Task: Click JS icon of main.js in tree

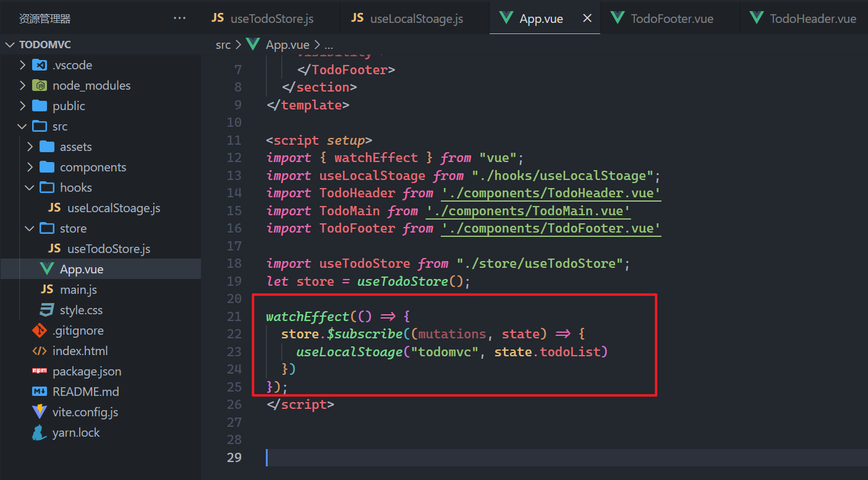Action: (x=47, y=290)
